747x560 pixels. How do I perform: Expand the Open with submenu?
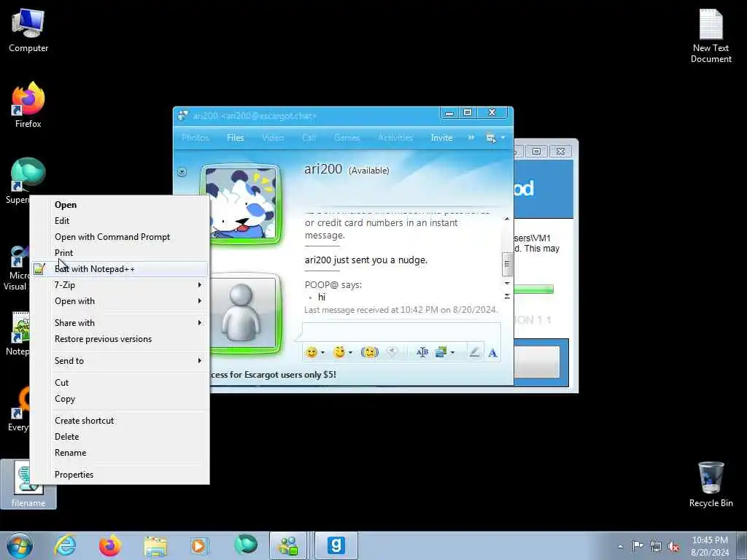(119, 301)
